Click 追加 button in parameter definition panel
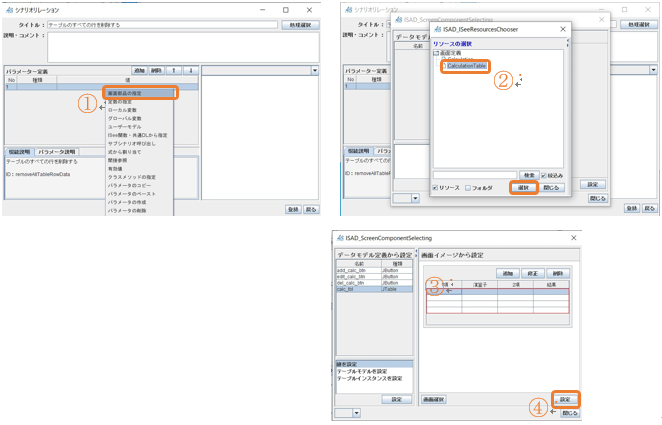 click(x=139, y=70)
